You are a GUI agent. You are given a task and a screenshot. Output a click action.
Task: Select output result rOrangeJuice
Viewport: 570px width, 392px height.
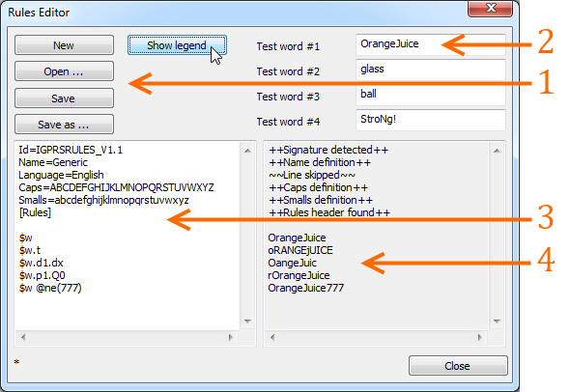299,275
